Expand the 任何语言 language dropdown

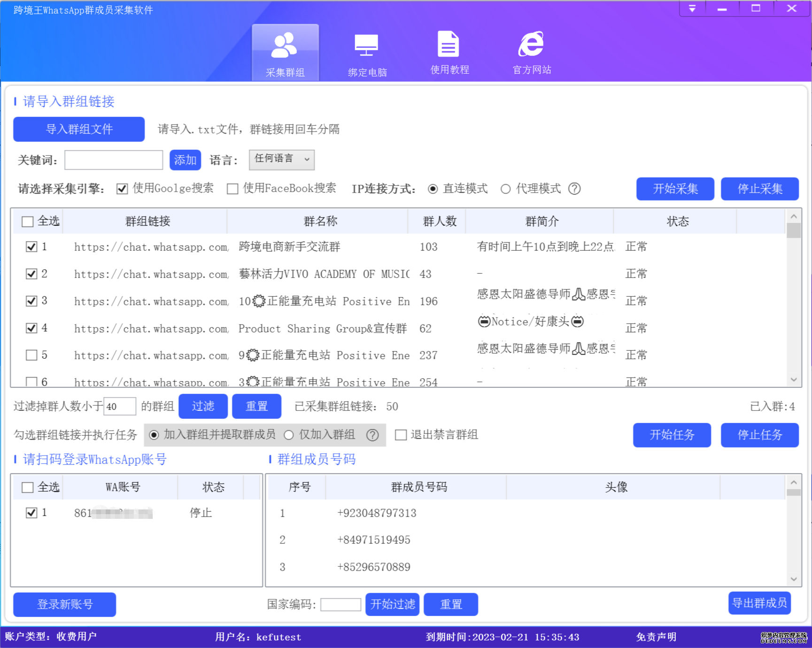282,160
